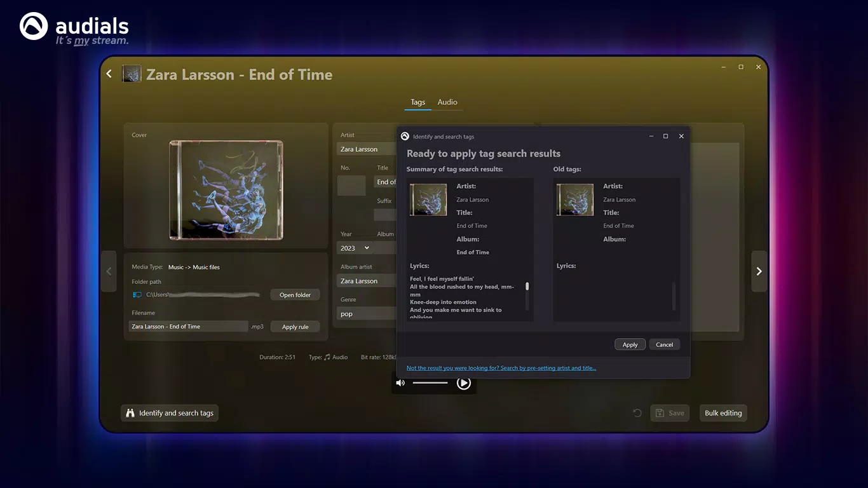This screenshot has height=488, width=868.
Task: Switch to the Audio tab
Action: (x=447, y=102)
